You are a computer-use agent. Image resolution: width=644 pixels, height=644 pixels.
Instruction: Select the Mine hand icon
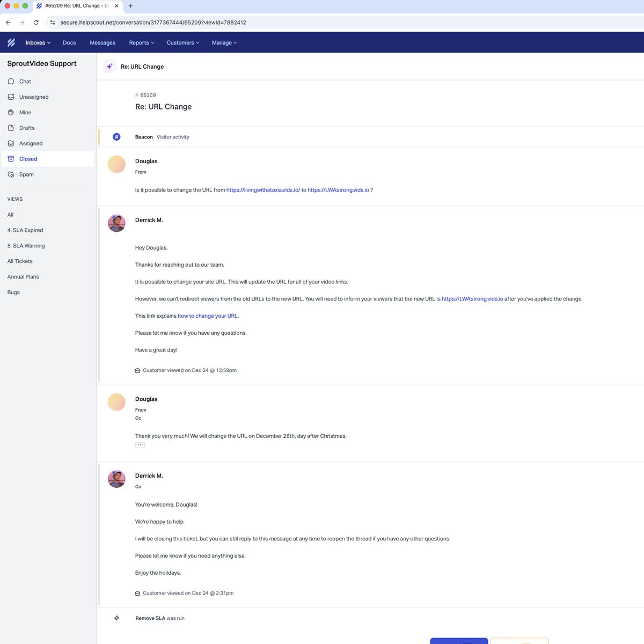pyautogui.click(x=11, y=113)
